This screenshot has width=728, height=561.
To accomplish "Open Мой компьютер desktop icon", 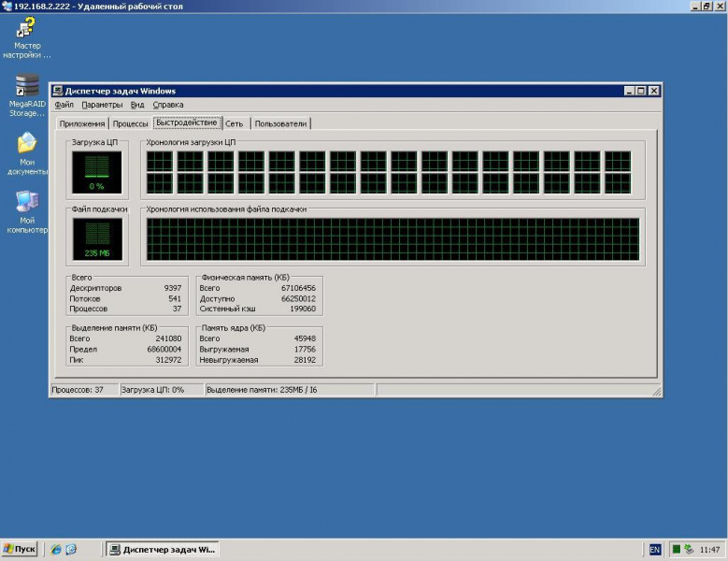I will click(27, 211).
